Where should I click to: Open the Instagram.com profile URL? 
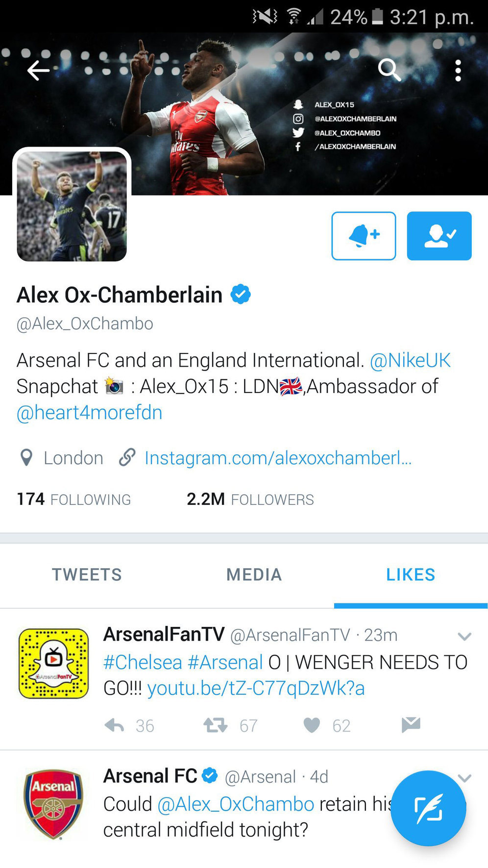[x=278, y=458]
